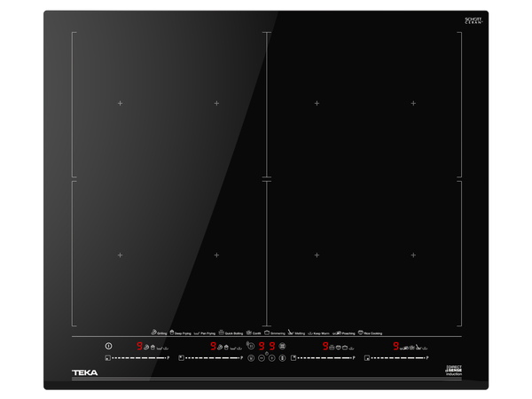Tap Keep Warm icon beside third zone display
This screenshot has height=399, width=532.
(x=351, y=348)
